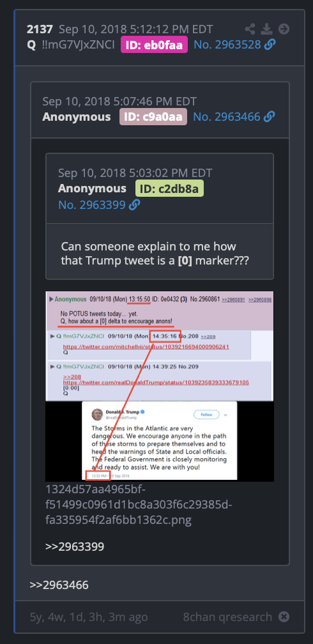Open post link No. 2963466
Viewport: 313px width, 644px height.
(226, 117)
